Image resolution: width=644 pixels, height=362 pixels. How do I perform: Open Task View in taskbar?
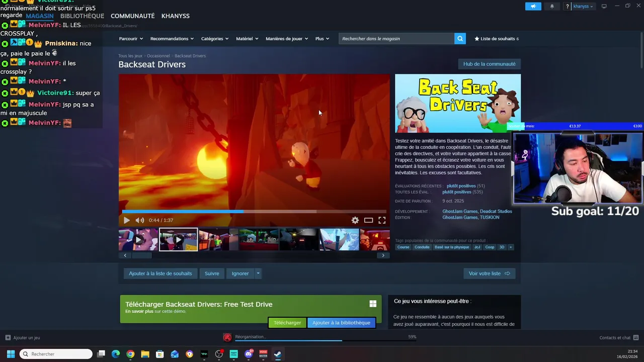coord(101,354)
